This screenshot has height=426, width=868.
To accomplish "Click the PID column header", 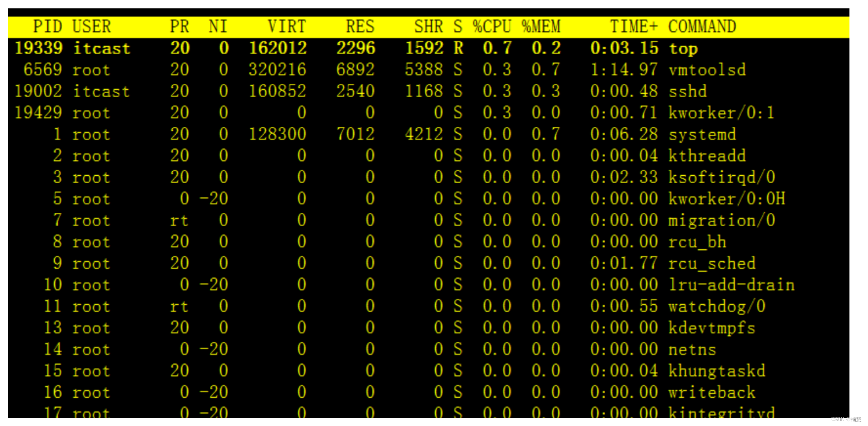I will [48, 26].
